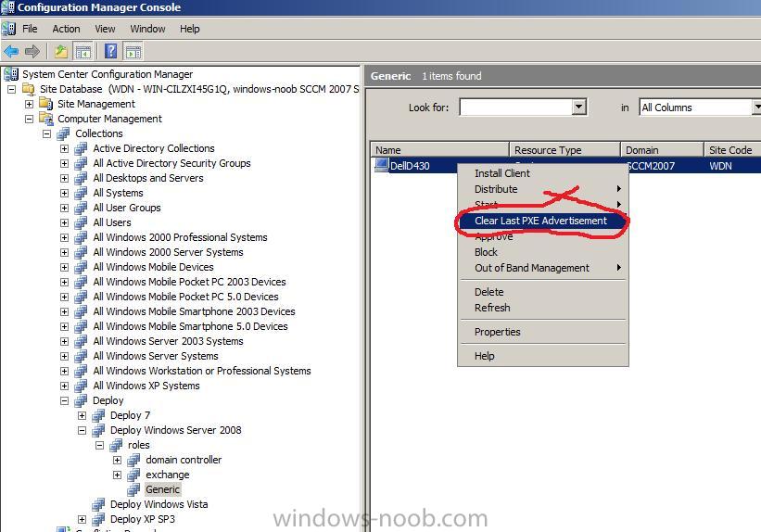Click the Collections node icon
The image size is (761, 532).
pyautogui.click(x=64, y=133)
